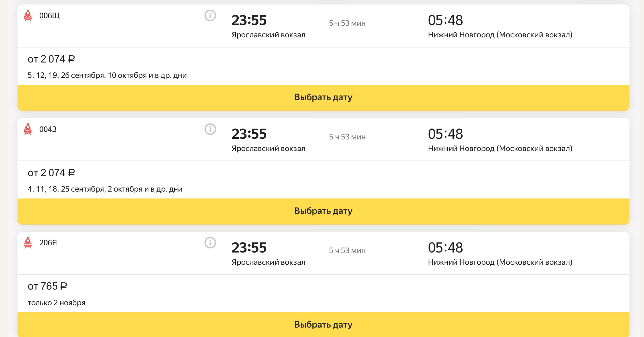Click the 23:55 departure time of 006Щ
Viewport: 644px width, 337px height.
(249, 20)
